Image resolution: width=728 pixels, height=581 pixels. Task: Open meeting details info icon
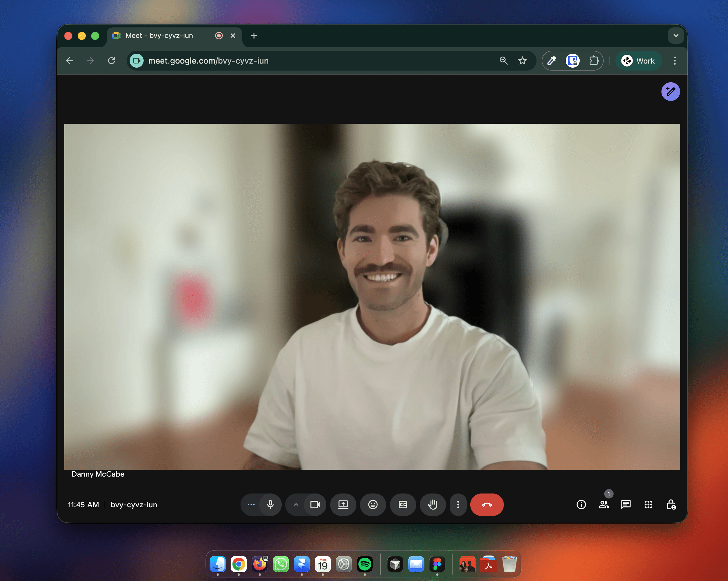pos(581,504)
